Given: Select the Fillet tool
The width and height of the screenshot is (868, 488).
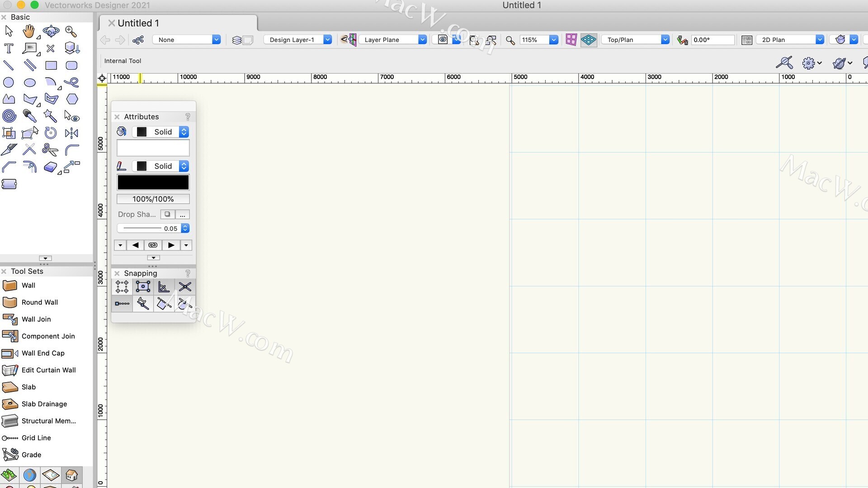Looking at the screenshot, I should 72,150.
